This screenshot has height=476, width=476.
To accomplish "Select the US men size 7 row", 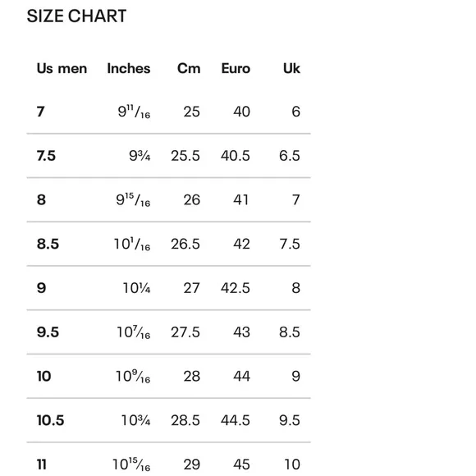I will click(x=168, y=112).
